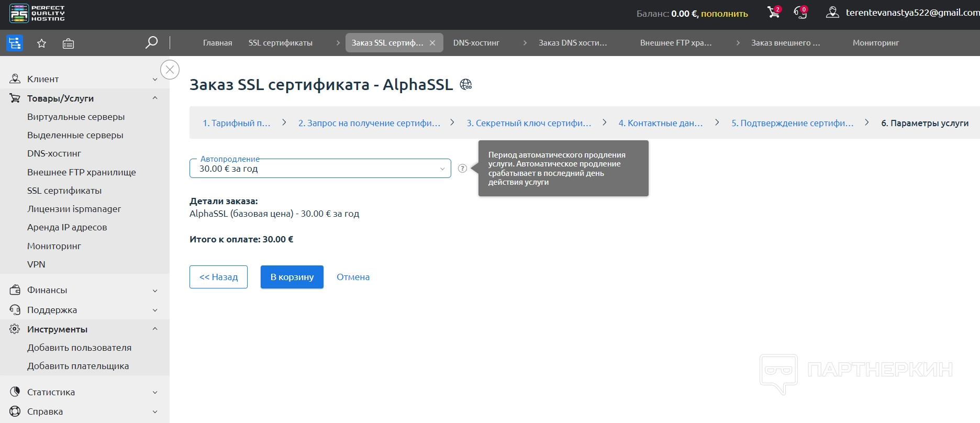Viewport: 980px width, 423px height.
Task: Select the menu tree view icon
Action: (x=15, y=43)
